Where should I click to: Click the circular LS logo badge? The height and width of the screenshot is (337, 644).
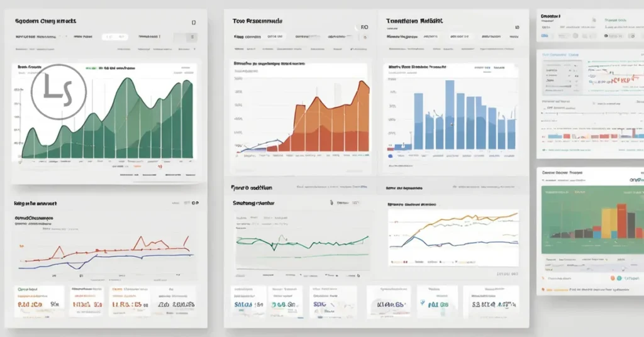58,92
